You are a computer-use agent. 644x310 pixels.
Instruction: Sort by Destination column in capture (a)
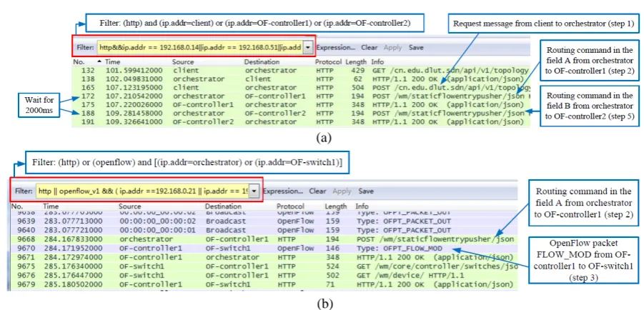262,62
